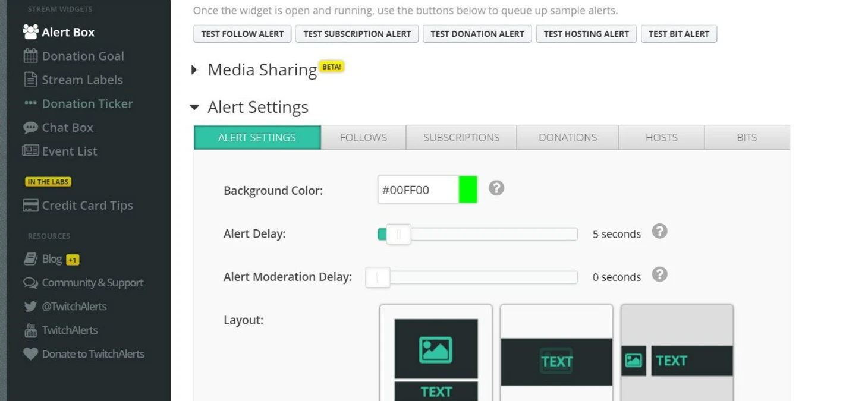Click the Chat Box speech bubble icon
Screen dimensions: 868x401
pos(30,127)
